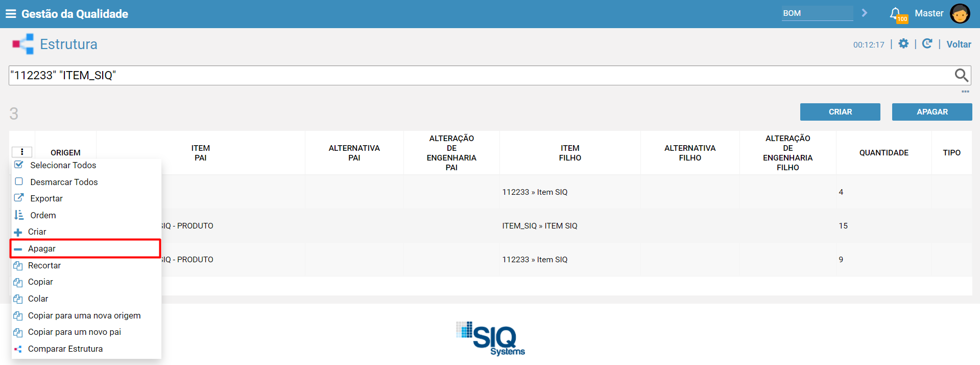This screenshot has height=365, width=980.
Task: Click the ALTERNATIVA PAI column header
Action: pos(354,152)
